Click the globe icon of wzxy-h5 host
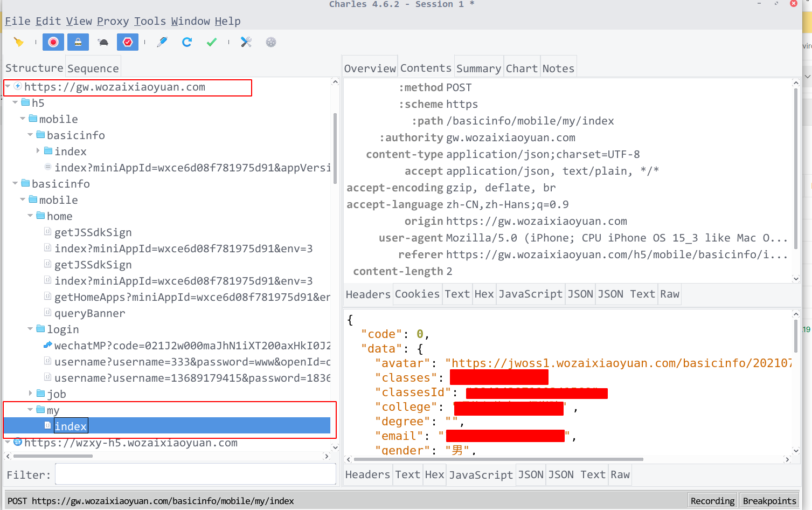This screenshot has height=510, width=812. (x=18, y=442)
